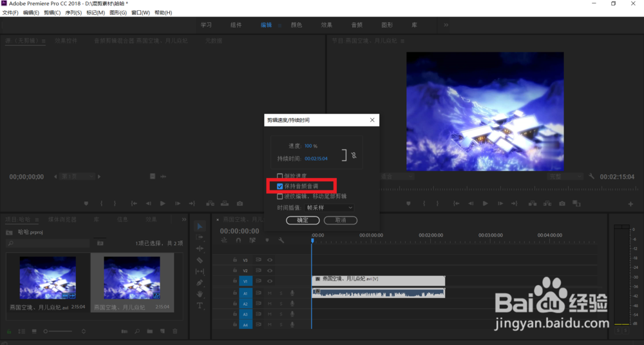Toggle lock on track V1

click(x=235, y=281)
